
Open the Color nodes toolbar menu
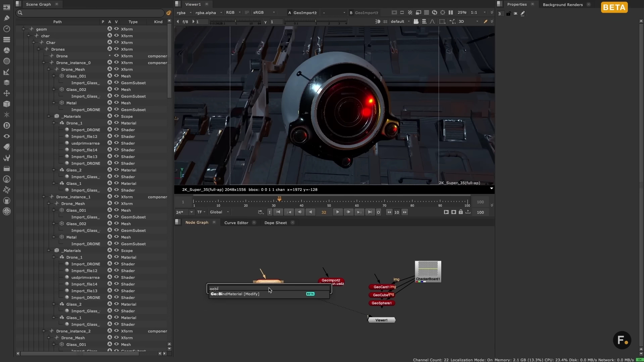click(6, 50)
